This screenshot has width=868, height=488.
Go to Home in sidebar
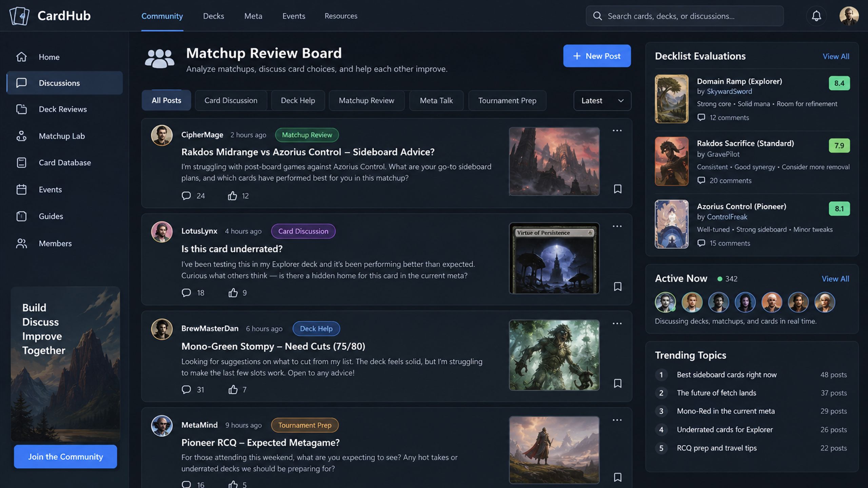coord(64,57)
